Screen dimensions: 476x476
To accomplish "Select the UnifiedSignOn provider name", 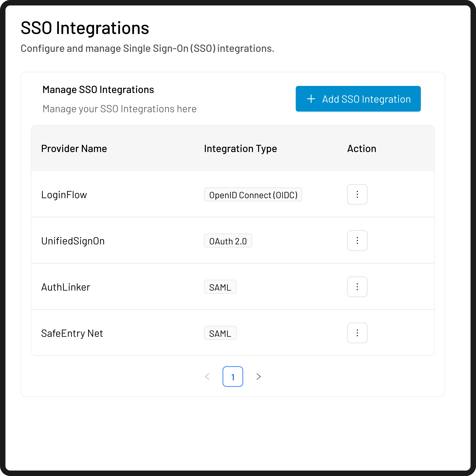I will tap(73, 241).
